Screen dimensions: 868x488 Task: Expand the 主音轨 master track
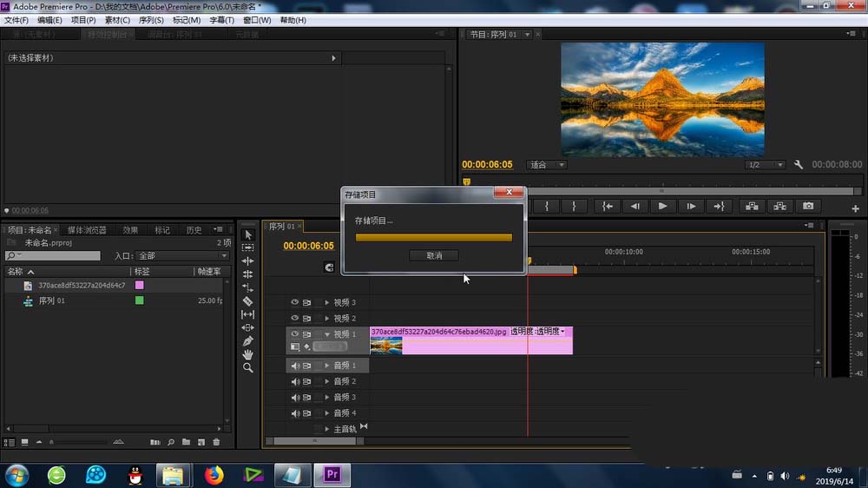point(327,429)
